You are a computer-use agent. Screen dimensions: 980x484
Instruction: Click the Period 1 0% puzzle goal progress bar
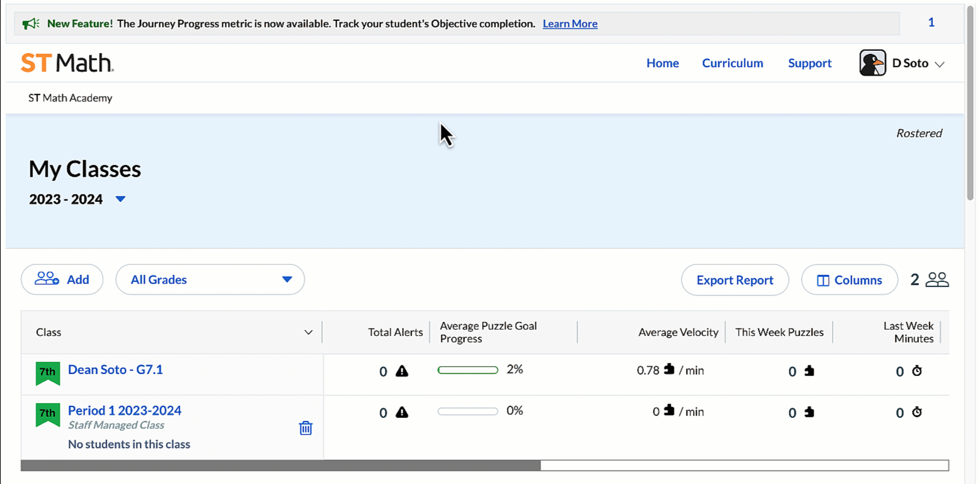point(468,411)
